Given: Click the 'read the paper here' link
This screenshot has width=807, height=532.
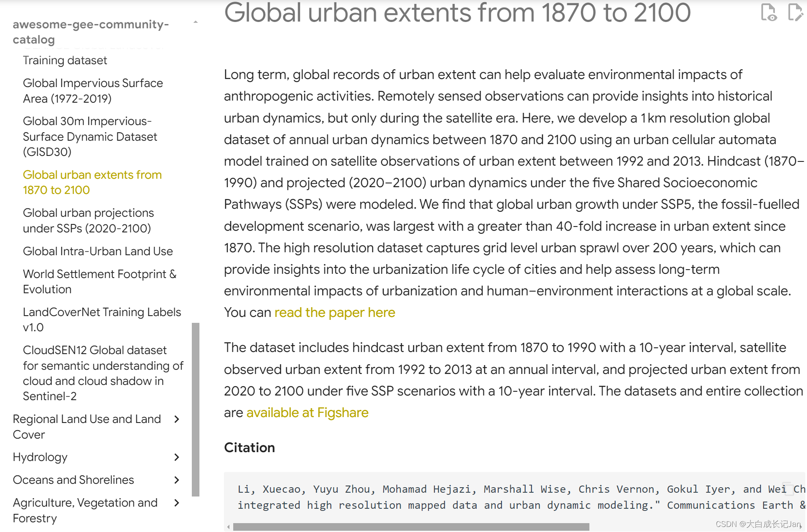Looking at the screenshot, I should (x=335, y=313).
